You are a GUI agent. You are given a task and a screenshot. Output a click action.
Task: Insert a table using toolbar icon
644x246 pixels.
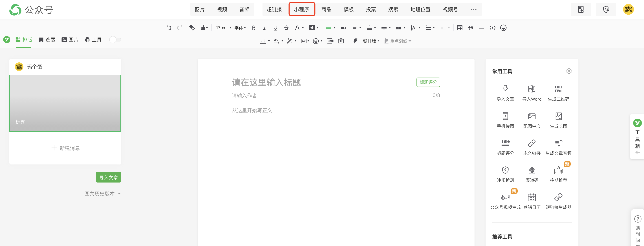[x=460, y=28]
